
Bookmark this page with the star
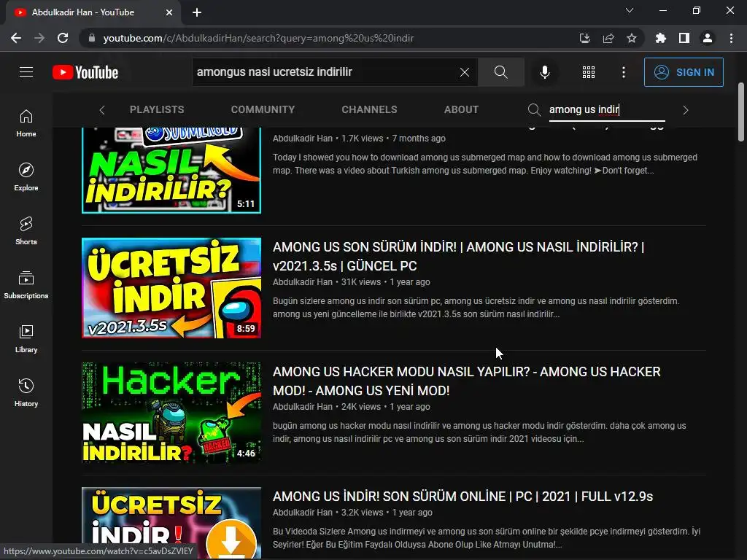(632, 38)
